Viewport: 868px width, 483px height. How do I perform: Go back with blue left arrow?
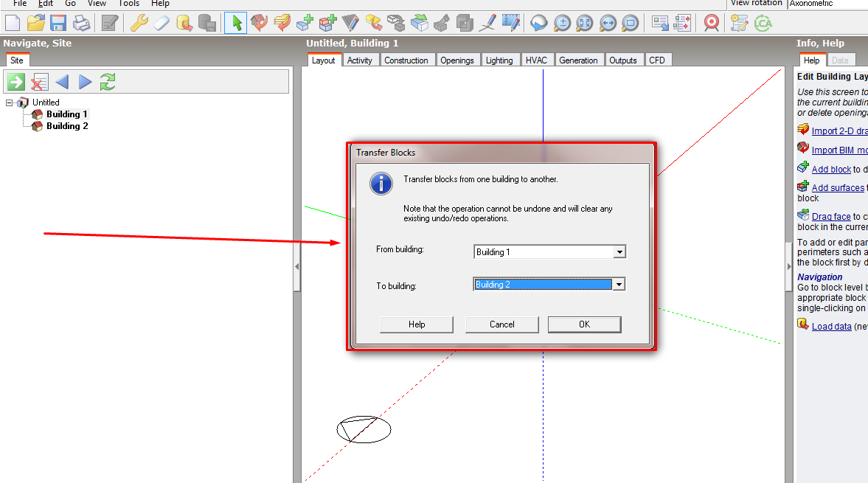click(62, 82)
